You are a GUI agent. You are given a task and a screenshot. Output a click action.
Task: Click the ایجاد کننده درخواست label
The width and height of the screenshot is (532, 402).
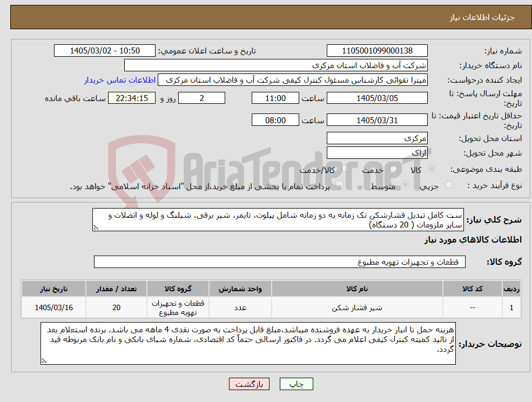click(x=484, y=81)
